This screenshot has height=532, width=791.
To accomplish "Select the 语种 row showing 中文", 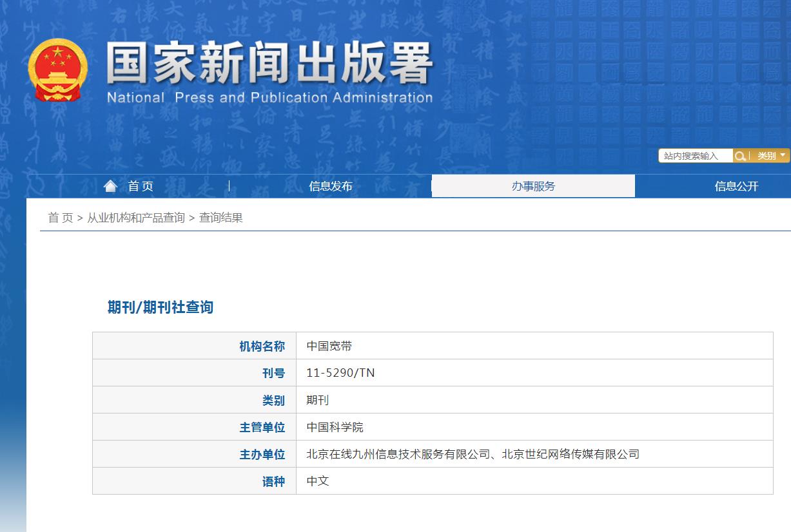I will click(x=317, y=481).
